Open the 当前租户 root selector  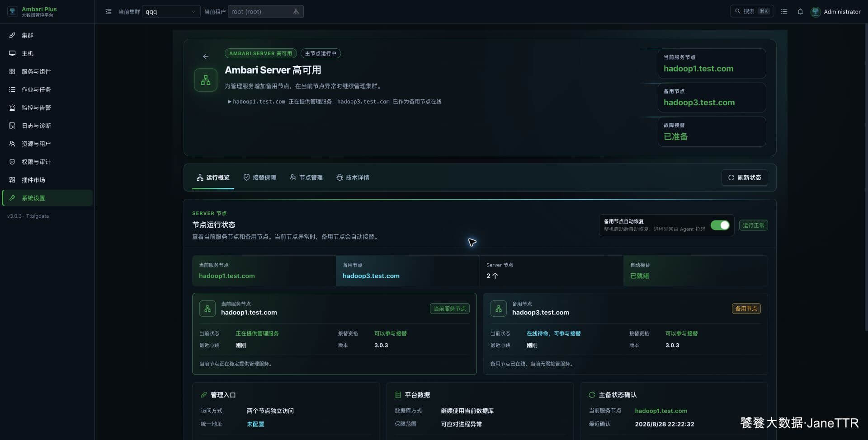click(266, 12)
